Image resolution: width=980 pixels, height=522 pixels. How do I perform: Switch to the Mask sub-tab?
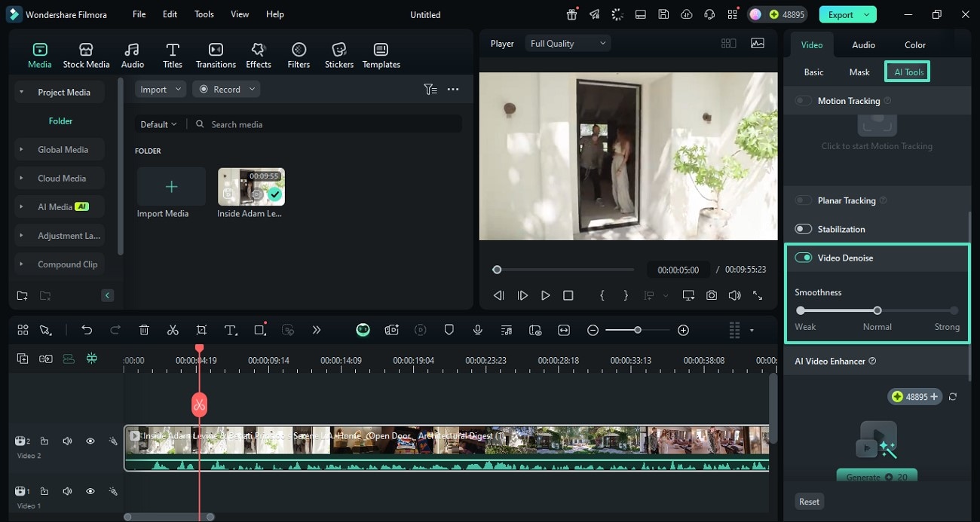click(859, 72)
